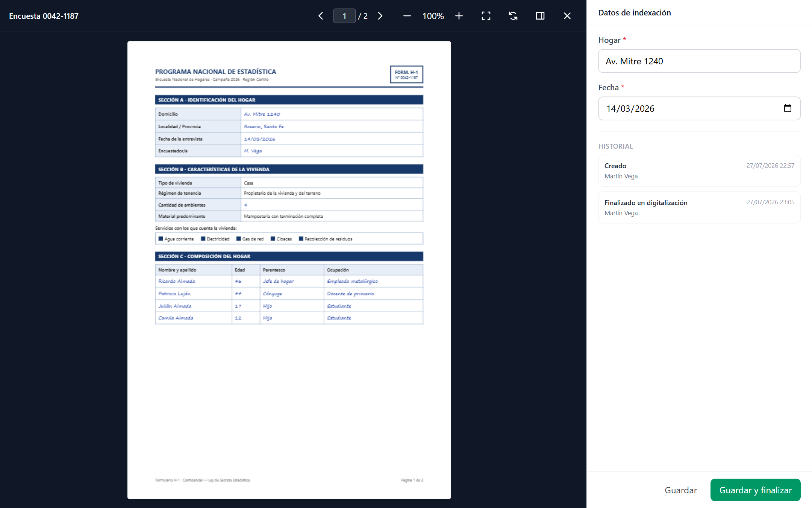Toggle the Recolección de residuos checkbox

pos(301,239)
